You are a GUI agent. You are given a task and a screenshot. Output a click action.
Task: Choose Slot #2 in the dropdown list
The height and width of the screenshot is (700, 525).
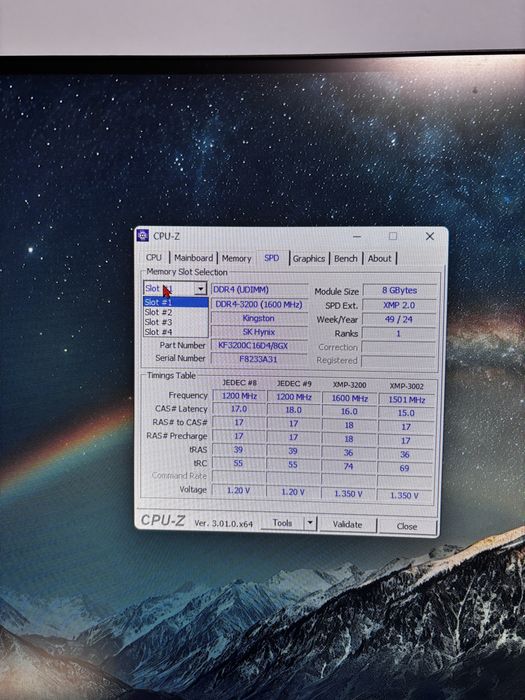pyautogui.click(x=175, y=312)
